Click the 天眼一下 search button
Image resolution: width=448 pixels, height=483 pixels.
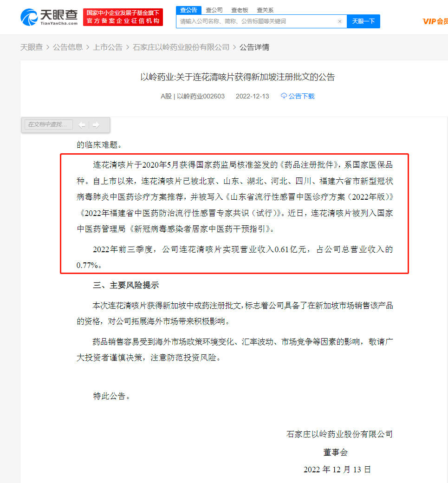(364, 21)
